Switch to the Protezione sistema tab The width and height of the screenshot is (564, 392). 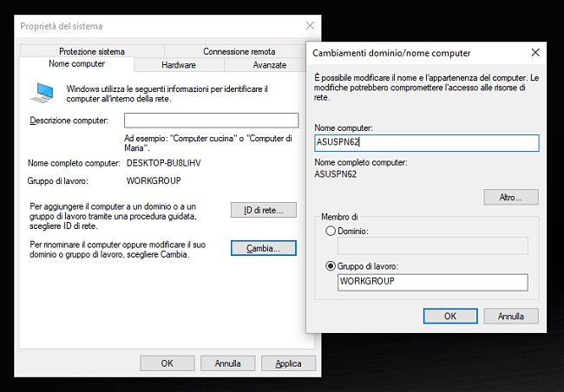92,51
